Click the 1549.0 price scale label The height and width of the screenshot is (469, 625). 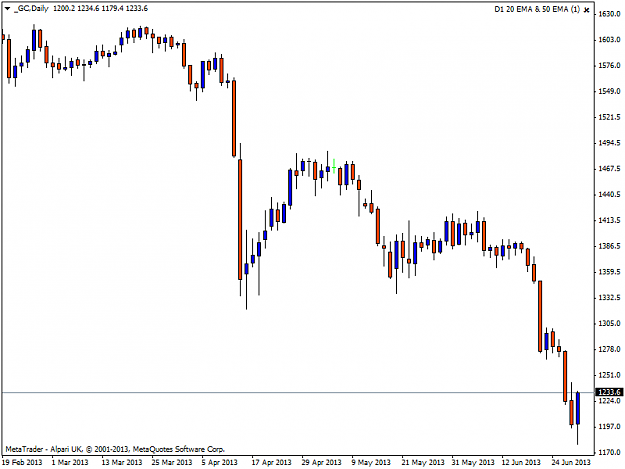click(609, 91)
